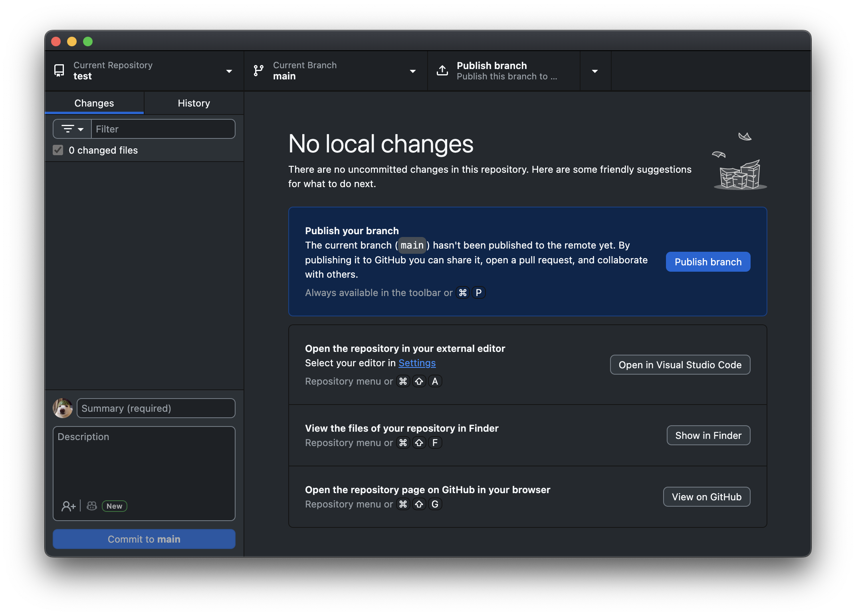Image resolution: width=856 pixels, height=616 pixels.
Task: Click Open in Visual Studio Code
Action: [x=680, y=365]
